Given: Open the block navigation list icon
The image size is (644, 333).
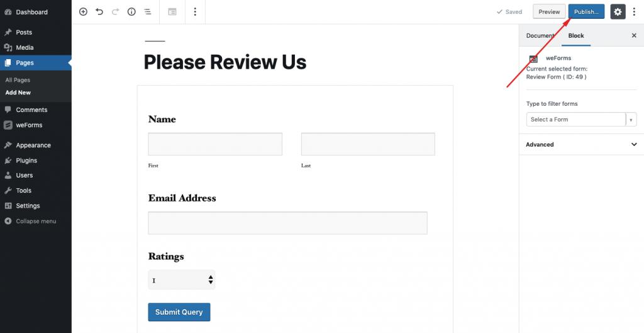Looking at the screenshot, I should click(x=148, y=12).
